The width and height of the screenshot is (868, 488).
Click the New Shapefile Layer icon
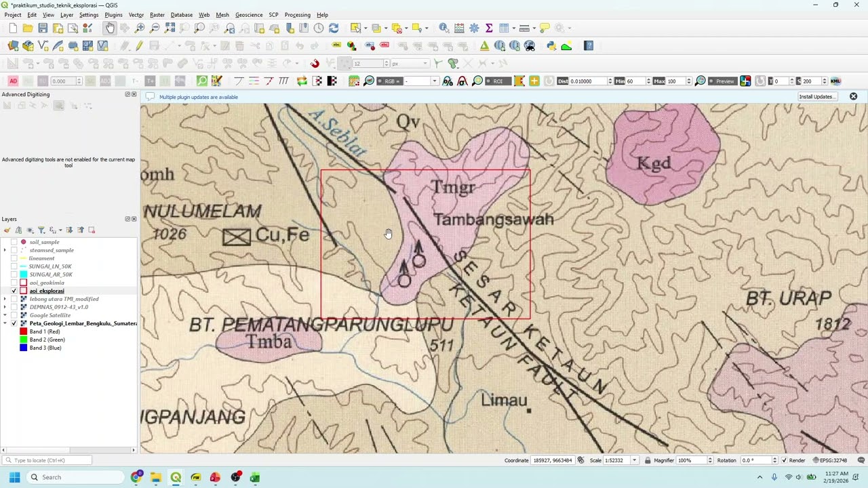43,45
